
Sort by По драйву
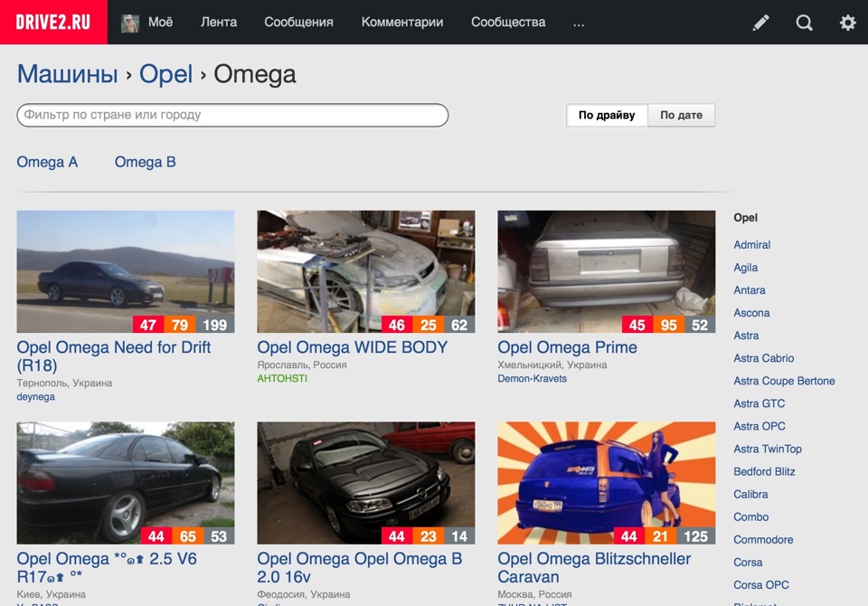click(607, 115)
